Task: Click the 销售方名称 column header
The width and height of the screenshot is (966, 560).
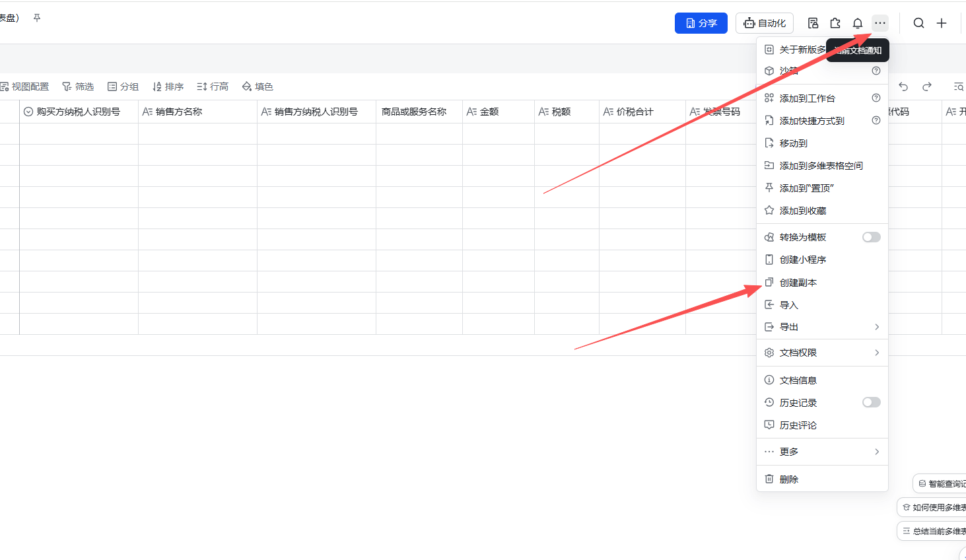Action: (197, 112)
